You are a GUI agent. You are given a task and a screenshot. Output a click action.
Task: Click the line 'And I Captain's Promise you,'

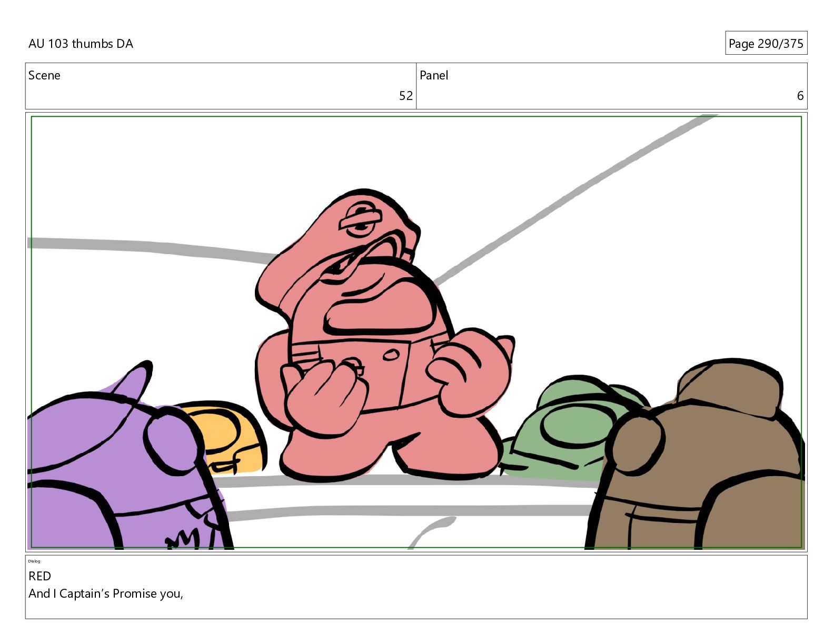pos(106,593)
